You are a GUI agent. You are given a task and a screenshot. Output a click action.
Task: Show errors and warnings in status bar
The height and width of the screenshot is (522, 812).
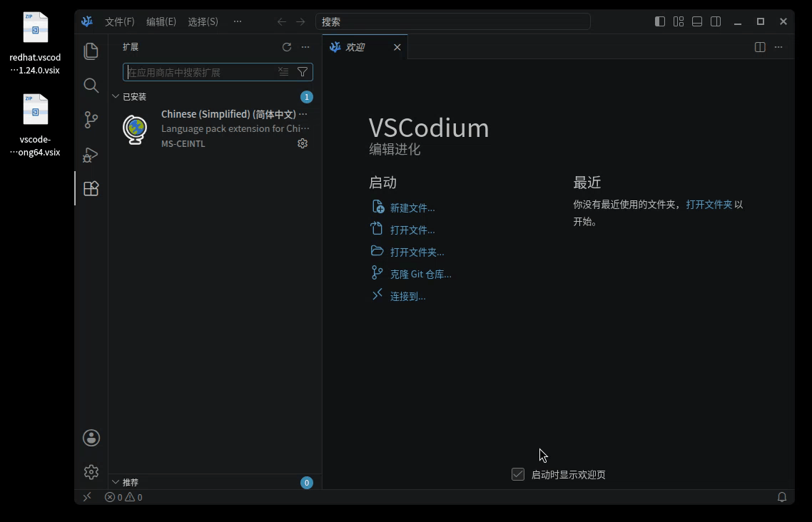tap(123, 497)
